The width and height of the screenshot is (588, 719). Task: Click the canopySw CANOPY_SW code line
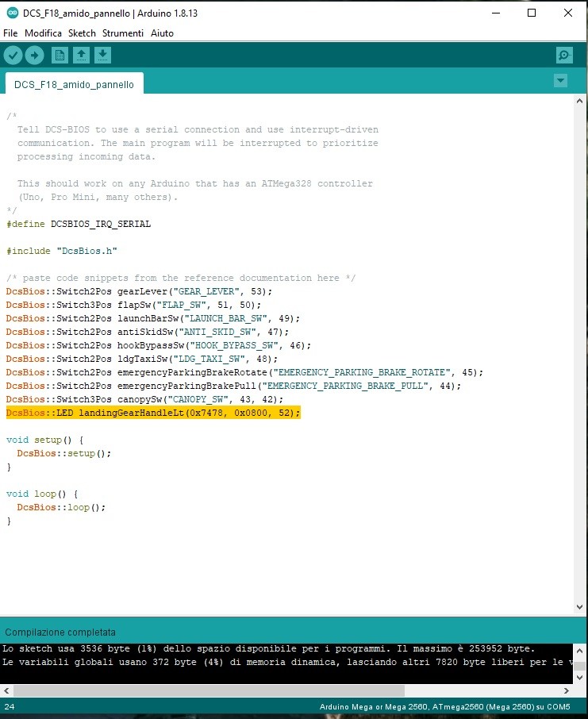(144, 399)
